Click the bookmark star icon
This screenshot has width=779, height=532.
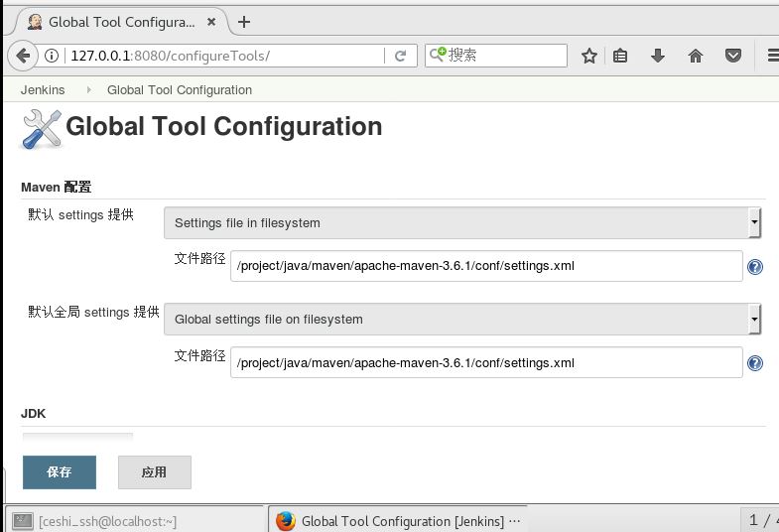click(588, 56)
